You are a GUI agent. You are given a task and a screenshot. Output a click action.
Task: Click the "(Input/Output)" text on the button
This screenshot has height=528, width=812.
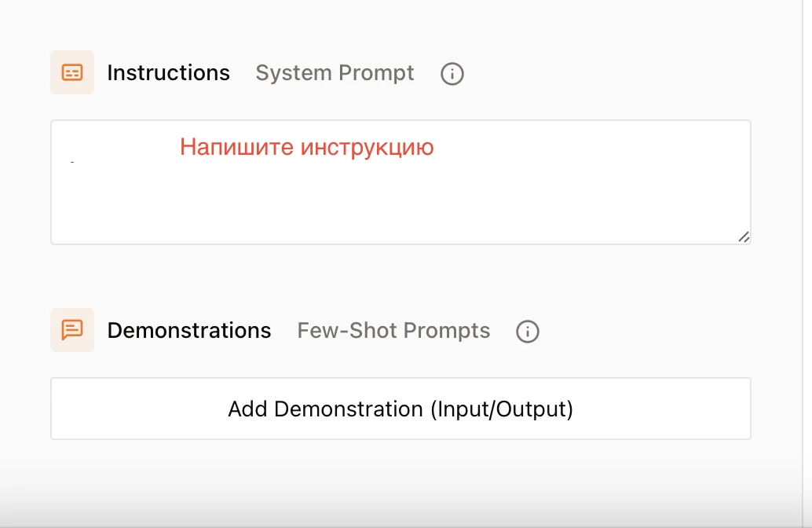pyautogui.click(x=502, y=409)
